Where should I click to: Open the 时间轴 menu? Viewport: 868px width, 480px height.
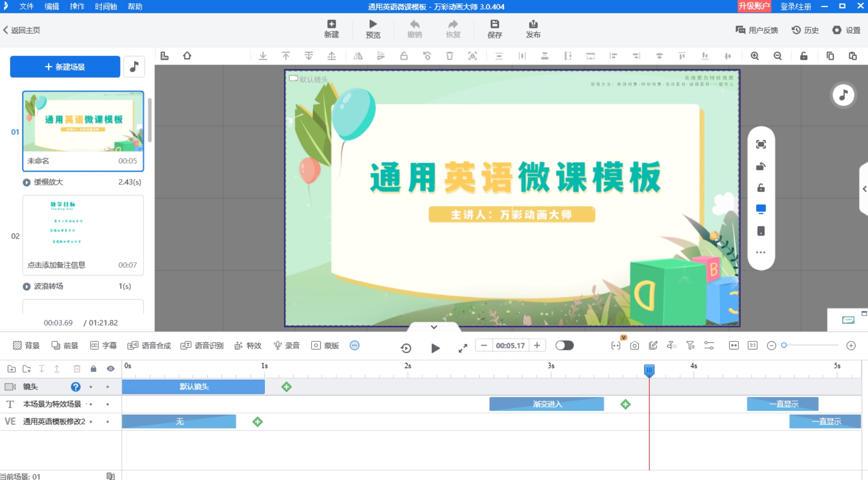click(x=106, y=6)
